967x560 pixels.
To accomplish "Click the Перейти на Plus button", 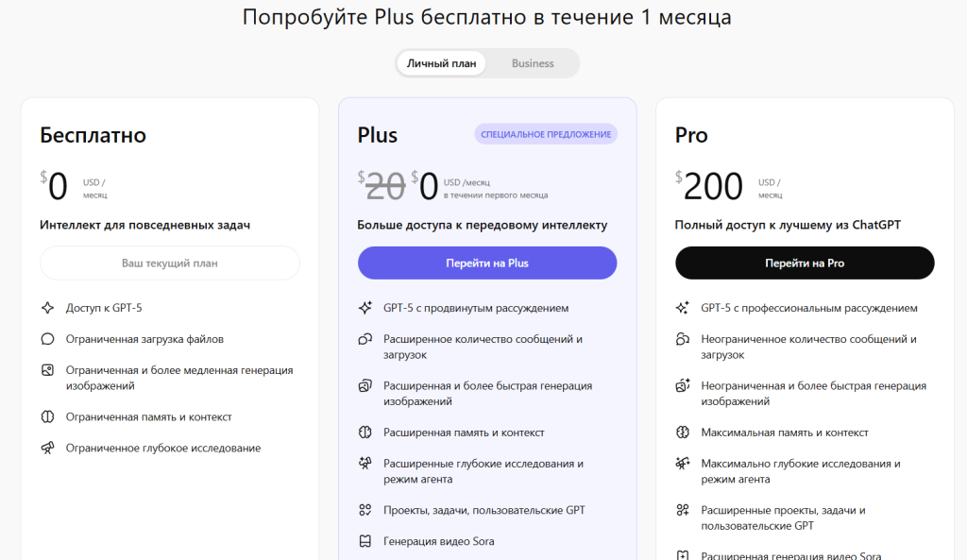I will (487, 263).
